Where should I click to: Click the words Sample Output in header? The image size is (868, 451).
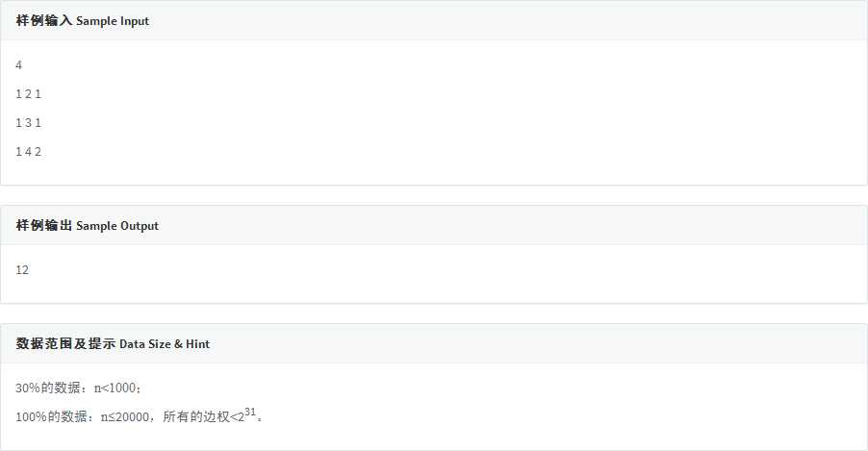[117, 226]
